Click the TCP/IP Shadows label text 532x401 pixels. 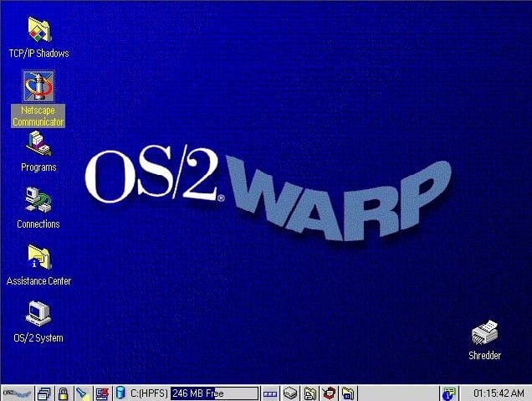point(39,54)
